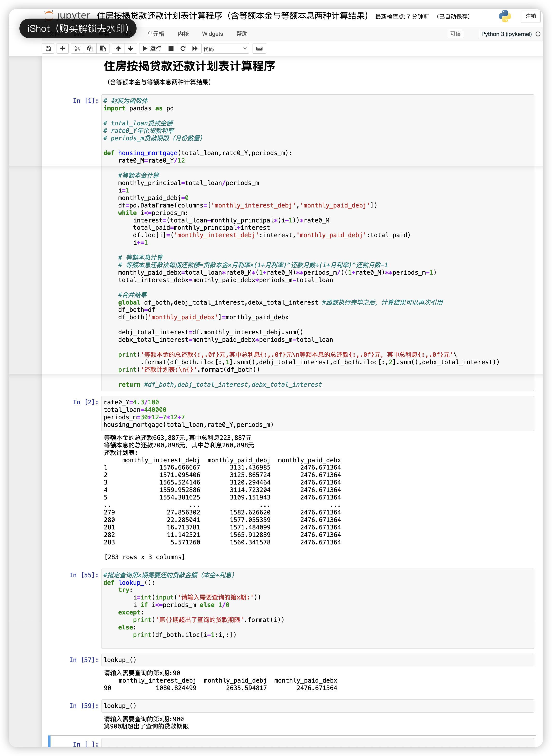Restart the kernel with circular arrow

(x=183, y=48)
